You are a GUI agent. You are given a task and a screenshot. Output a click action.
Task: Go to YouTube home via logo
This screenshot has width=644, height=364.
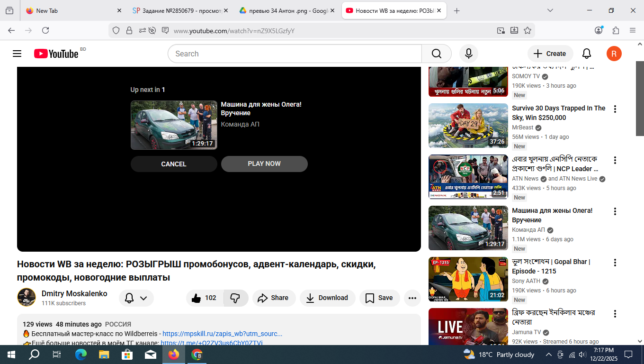click(x=56, y=54)
